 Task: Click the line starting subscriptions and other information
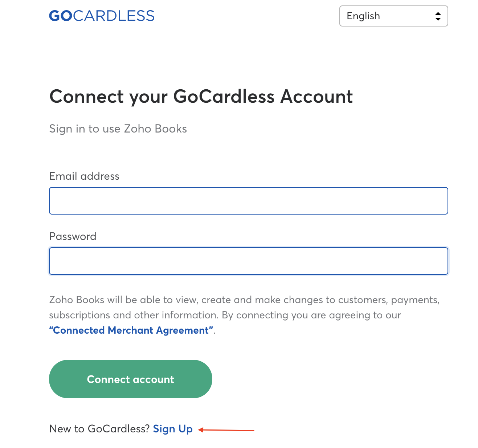(x=225, y=315)
